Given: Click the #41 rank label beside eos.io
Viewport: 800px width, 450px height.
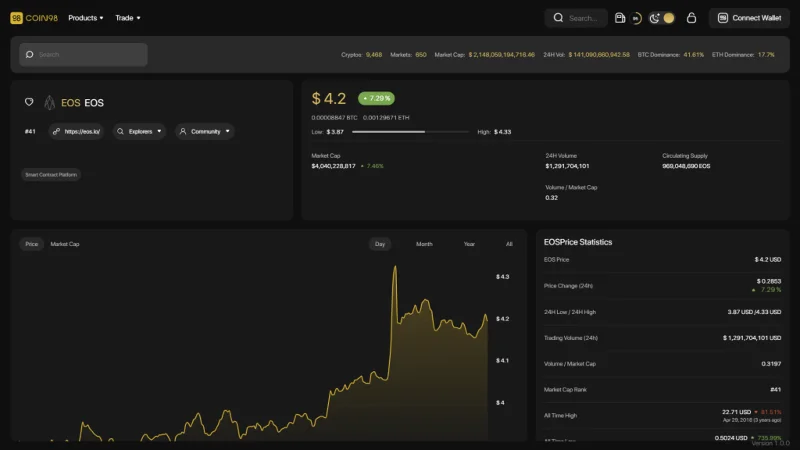Looking at the screenshot, I should pyautogui.click(x=30, y=132).
